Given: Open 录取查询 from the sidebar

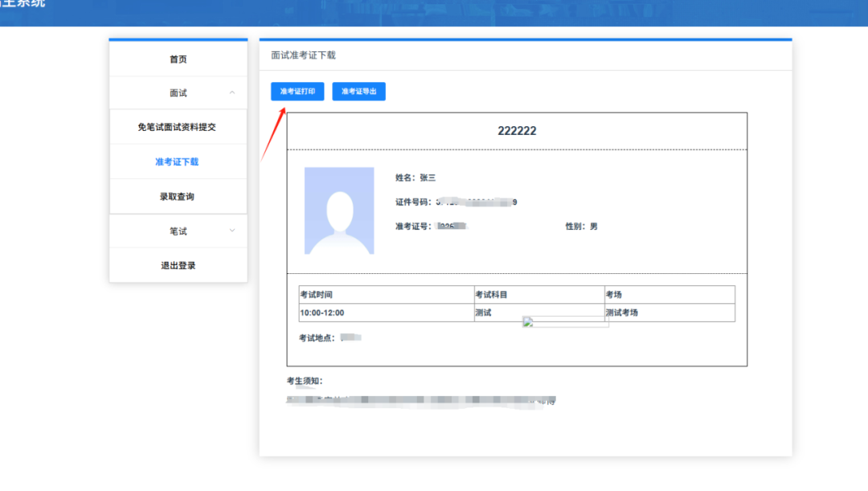Looking at the screenshot, I should [178, 197].
